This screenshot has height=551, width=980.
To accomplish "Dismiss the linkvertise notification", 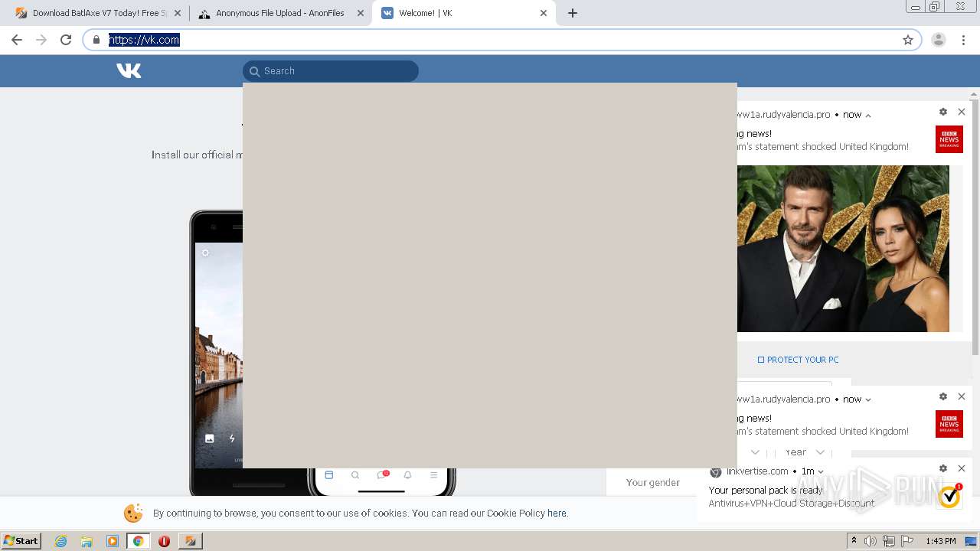I will coord(962,468).
